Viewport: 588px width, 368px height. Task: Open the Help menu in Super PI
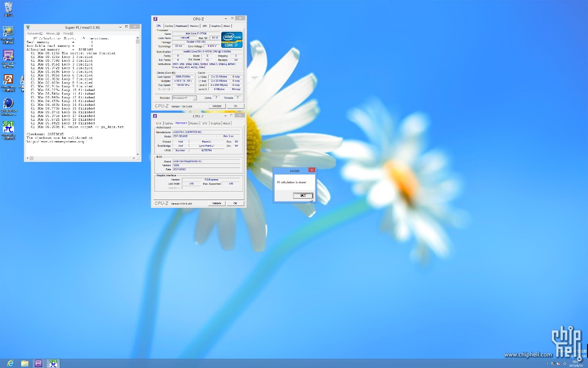tap(68, 33)
